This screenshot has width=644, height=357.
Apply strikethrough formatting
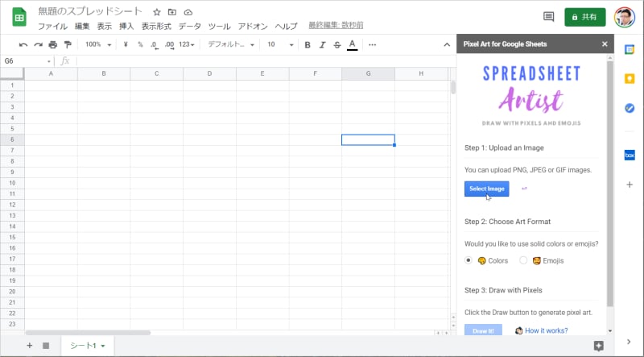[x=336, y=44]
